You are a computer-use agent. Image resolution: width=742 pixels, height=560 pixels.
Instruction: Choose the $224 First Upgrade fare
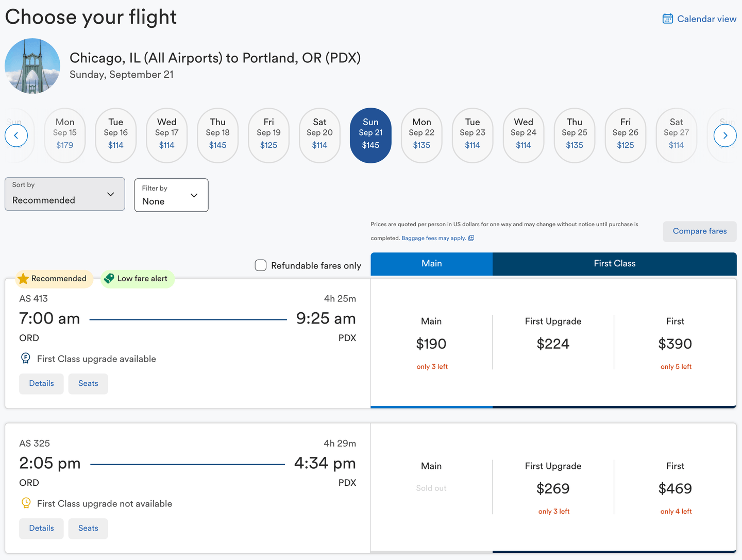coord(553,343)
